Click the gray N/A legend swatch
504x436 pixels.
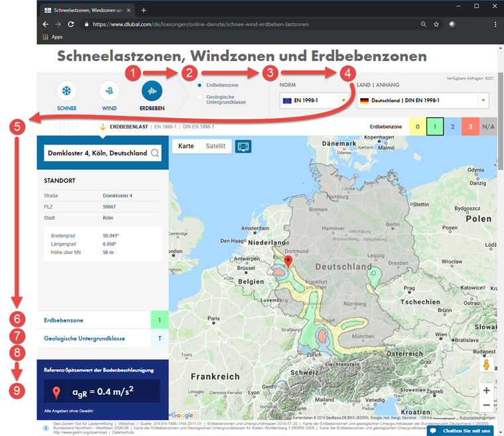coord(488,127)
